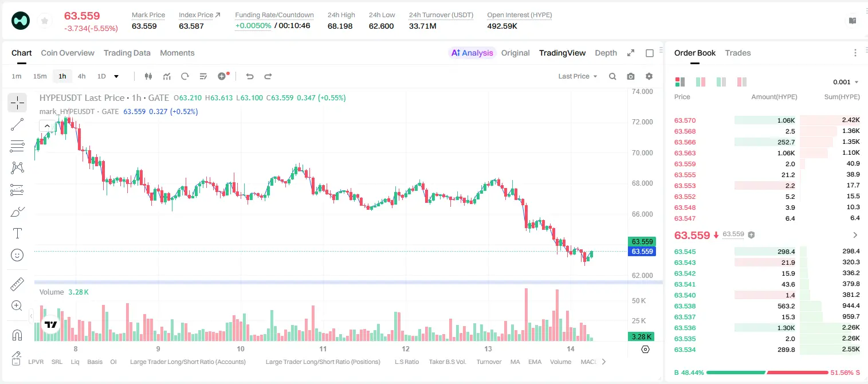Screen dimensions: 868x384
Task: Show only sell orders in order book
Action: [x=743, y=82]
